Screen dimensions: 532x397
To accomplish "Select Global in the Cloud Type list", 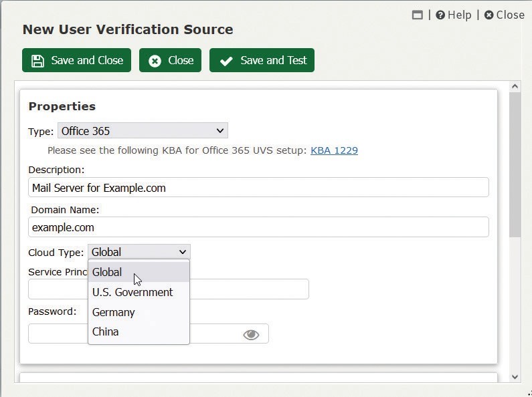I will click(x=139, y=272).
